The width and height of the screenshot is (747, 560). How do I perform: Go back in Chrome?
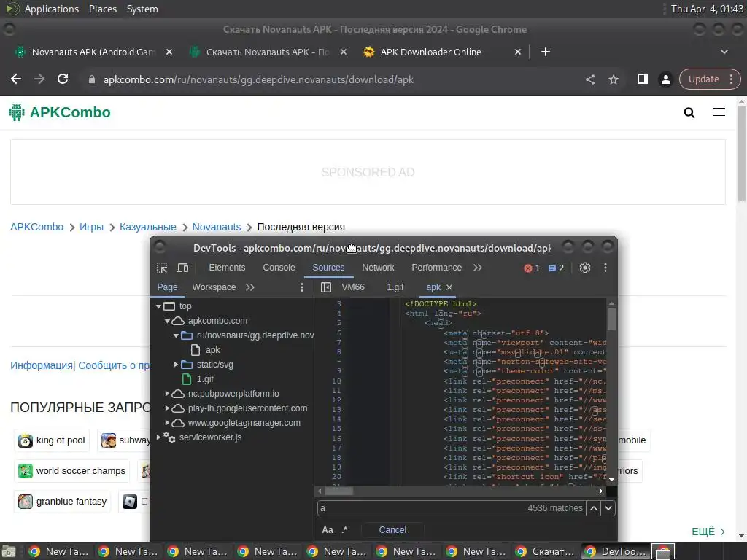point(16,79)
